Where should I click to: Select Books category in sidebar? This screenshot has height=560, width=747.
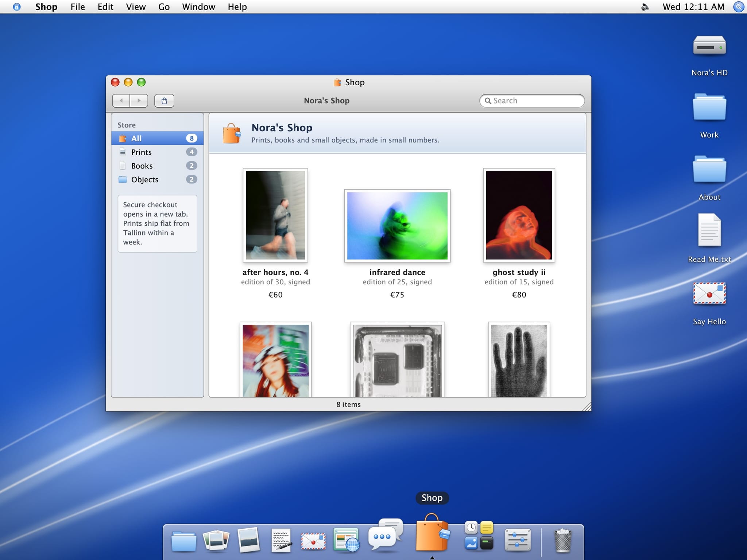click(x=157, y=166)
